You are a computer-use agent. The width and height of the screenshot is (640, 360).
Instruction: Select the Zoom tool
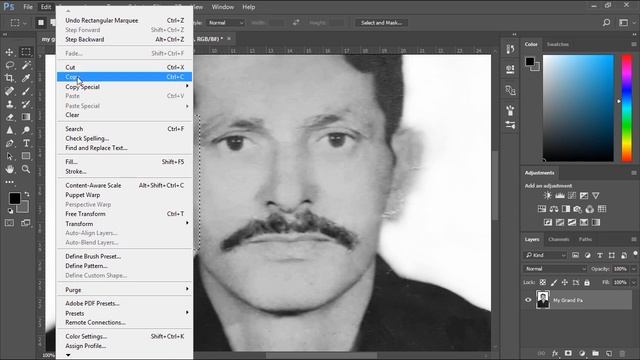click(26, 169)
